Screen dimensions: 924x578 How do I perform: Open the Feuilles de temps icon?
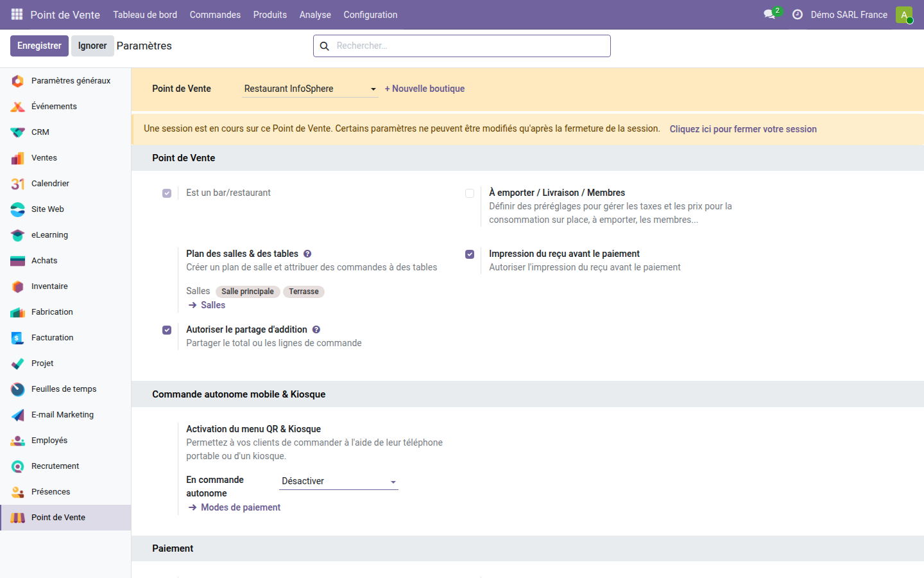tap(18, 389)
